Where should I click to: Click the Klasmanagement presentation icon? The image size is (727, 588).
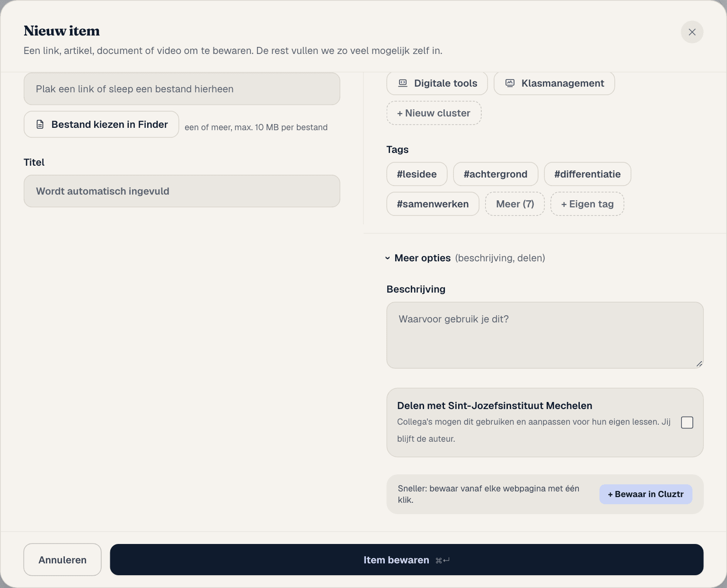click(x=510, y=83)
